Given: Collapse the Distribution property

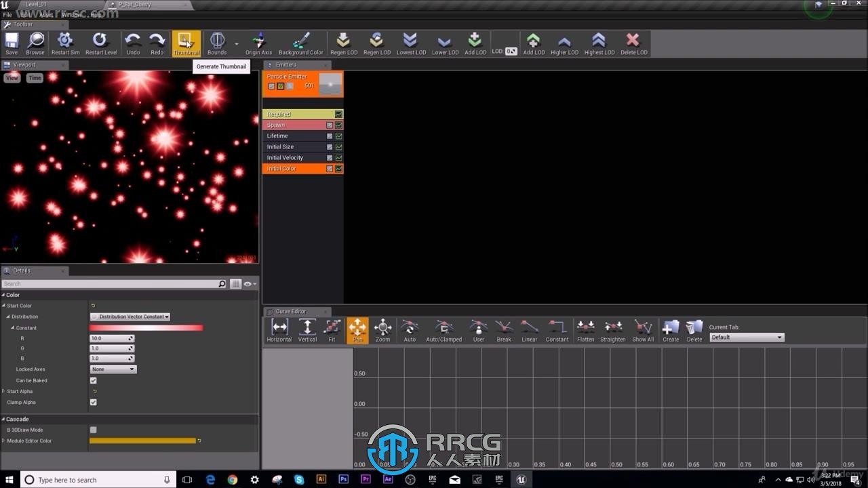Looking at the screenshot, I should click(8, 317).
